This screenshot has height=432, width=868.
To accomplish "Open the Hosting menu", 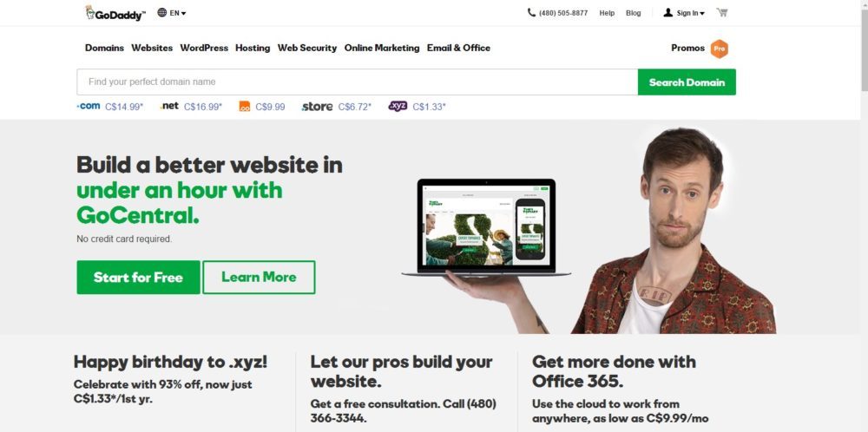I will pos(253,48).
